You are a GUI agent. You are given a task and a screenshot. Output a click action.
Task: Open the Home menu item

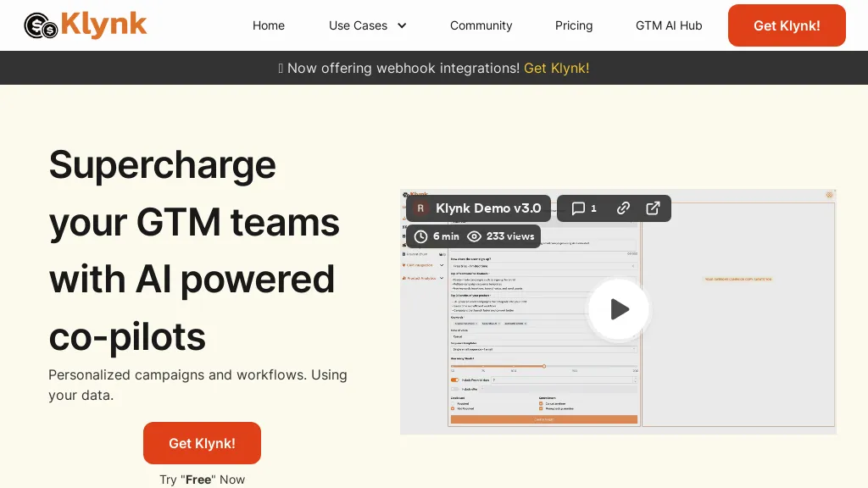(x=269, y=25)
